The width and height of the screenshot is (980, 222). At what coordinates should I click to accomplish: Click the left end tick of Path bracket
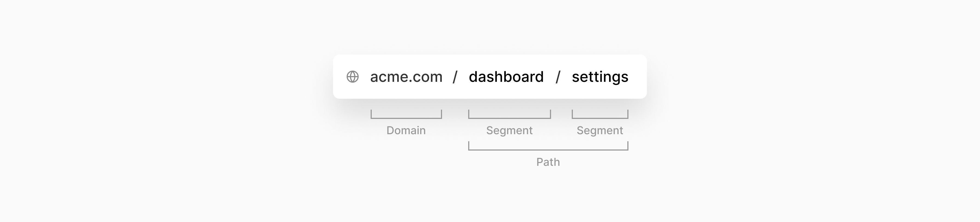point(469,145)
